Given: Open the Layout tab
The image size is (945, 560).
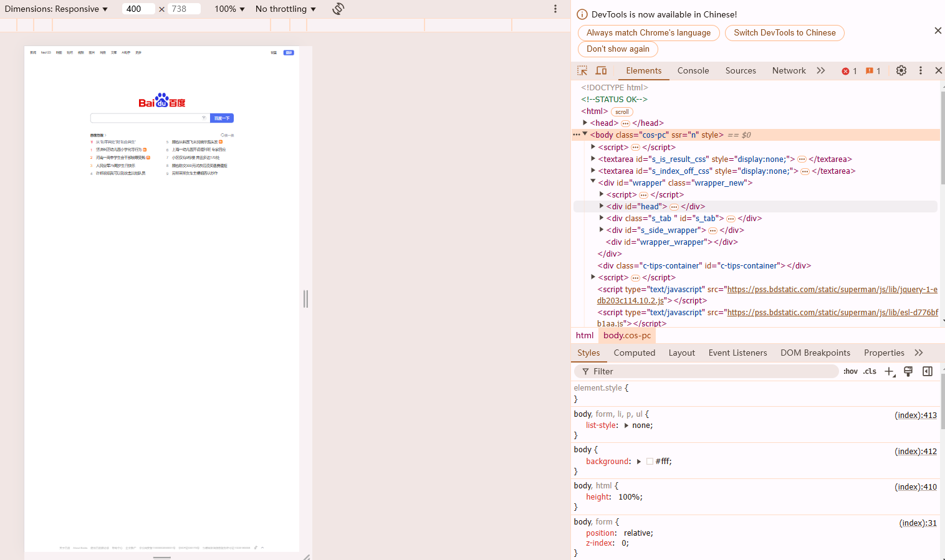Looking at the screenshot, I should point(681,353).
